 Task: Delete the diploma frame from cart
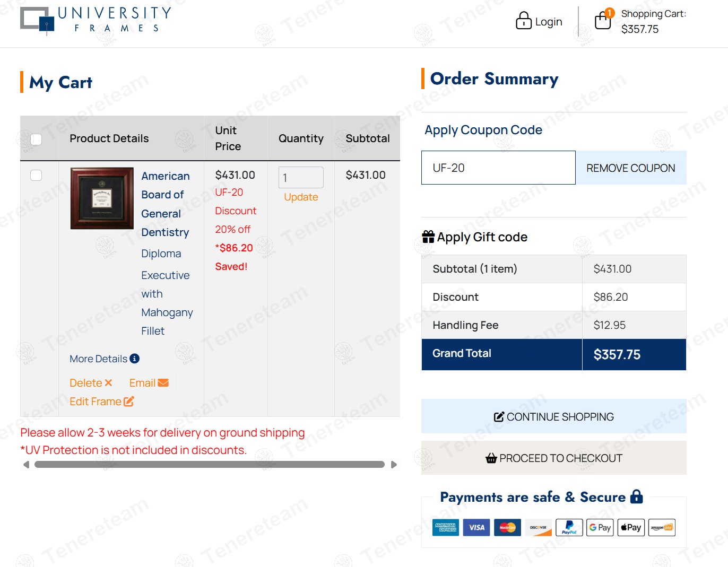pyautogui.click(x=91, y=383)
